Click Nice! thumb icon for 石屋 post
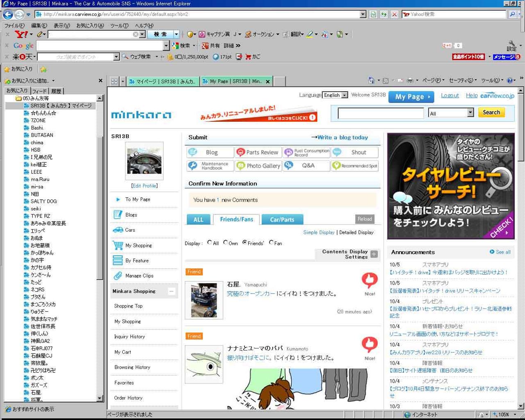 coord(370,281)
